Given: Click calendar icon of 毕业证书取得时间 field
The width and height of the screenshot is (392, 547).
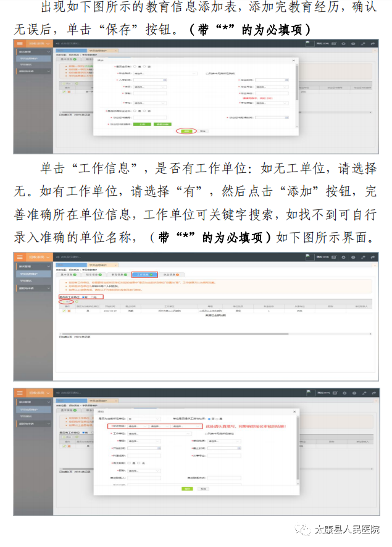Looking at the screenshot, I should tap(286, 117).
